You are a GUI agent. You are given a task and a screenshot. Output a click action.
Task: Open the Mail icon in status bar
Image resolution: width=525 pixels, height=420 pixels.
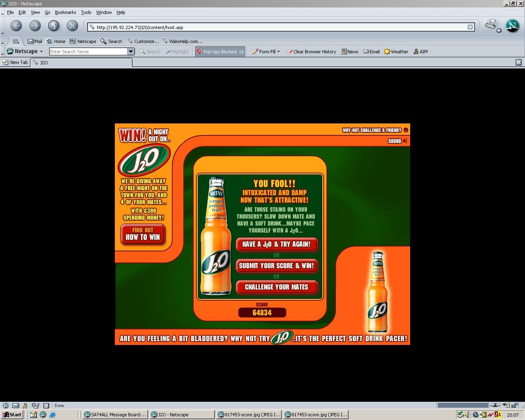pos(16,406)
